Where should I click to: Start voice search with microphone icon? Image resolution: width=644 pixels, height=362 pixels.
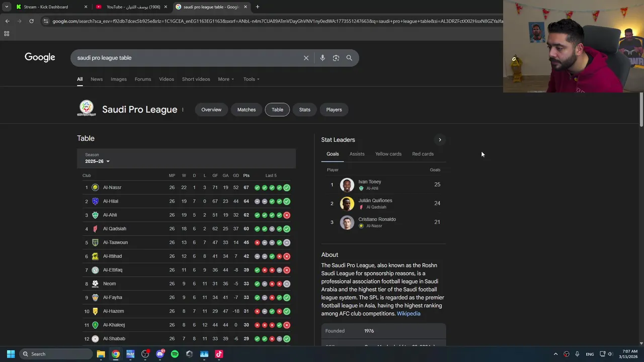pyautogui.click(x=323, y=58)
